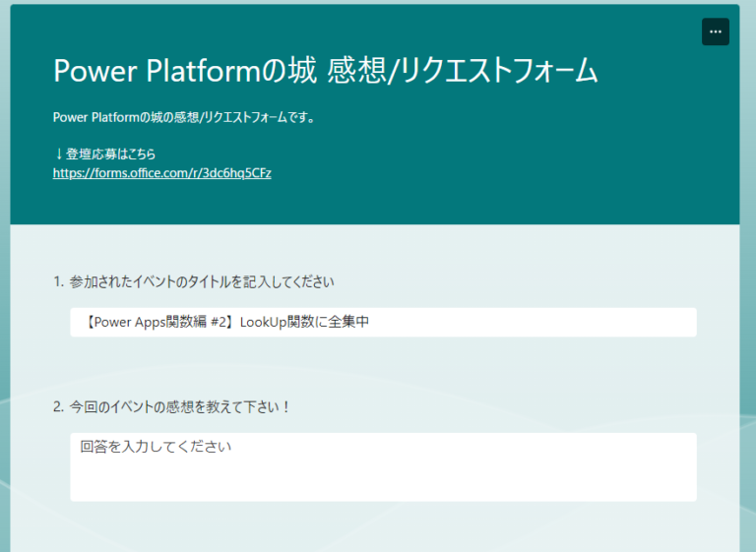Click the down arrow before 登壇応募

[x=59, y=154]
